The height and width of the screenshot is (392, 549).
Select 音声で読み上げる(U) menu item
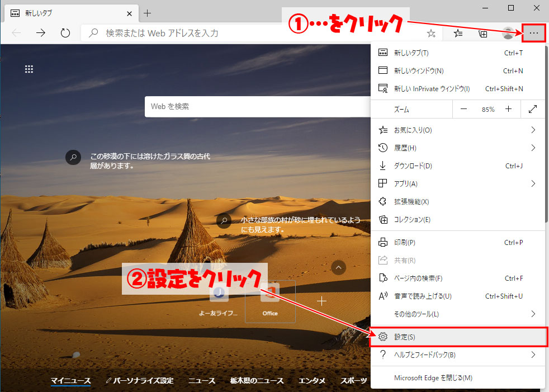click(457, 296)
